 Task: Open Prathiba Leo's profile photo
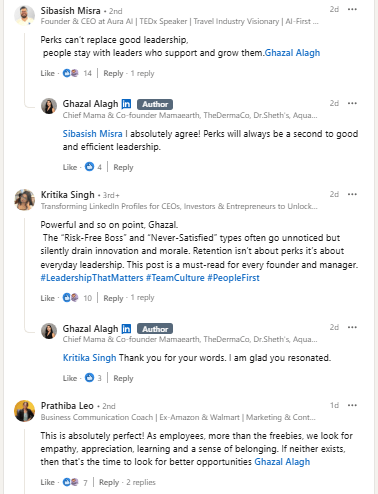coord(24,411)
